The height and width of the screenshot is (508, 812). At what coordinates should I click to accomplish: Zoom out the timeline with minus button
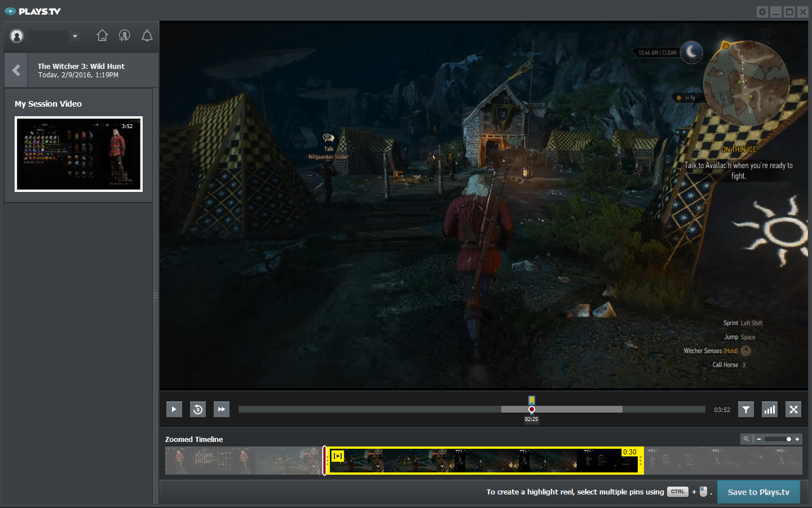759,439
